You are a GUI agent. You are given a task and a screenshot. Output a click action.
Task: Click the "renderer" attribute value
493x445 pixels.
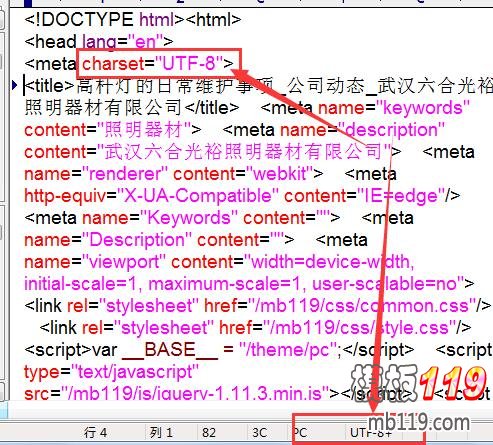124,174
